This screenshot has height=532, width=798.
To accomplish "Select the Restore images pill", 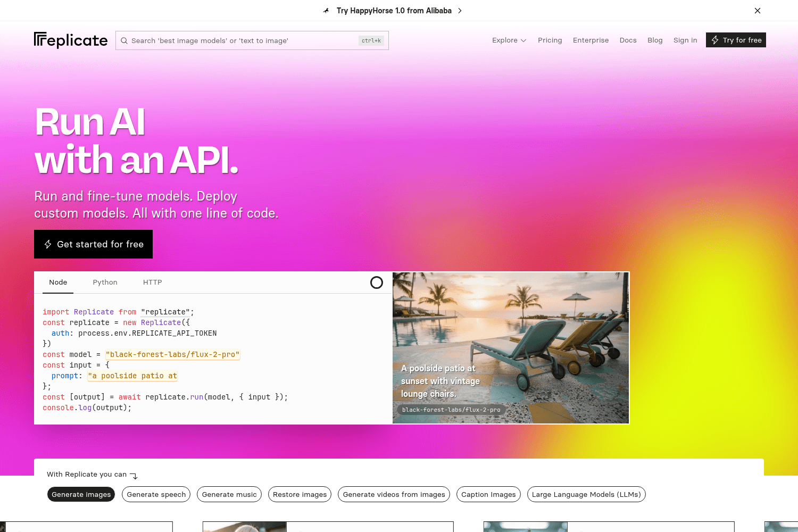I will [300, 494].
